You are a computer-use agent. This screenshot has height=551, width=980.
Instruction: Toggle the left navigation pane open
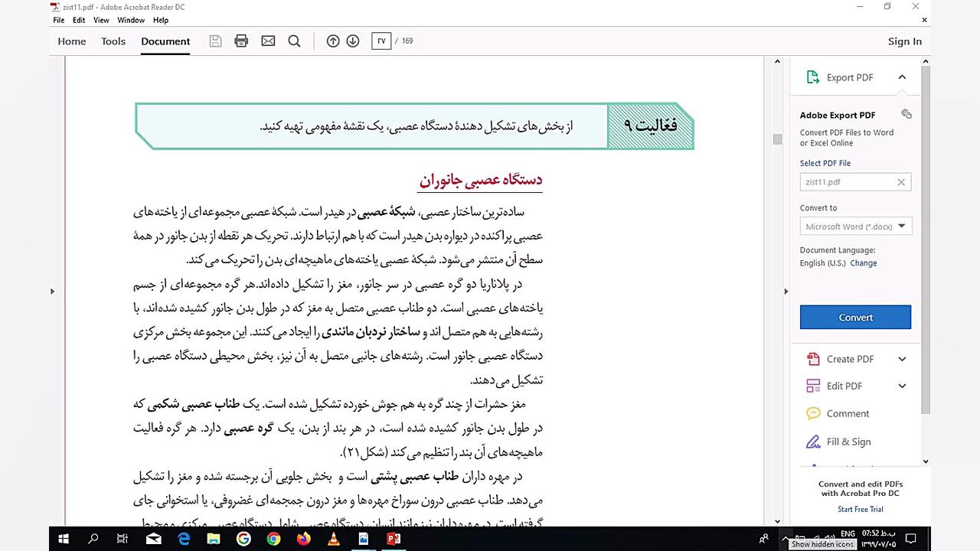(x=52, y=291)
